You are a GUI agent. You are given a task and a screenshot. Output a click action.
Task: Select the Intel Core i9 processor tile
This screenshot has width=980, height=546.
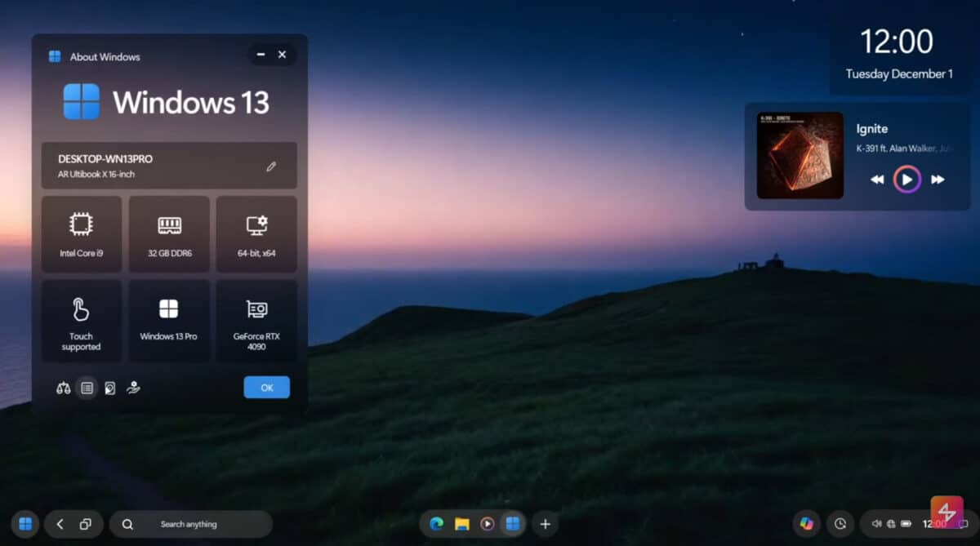point(82,234)
